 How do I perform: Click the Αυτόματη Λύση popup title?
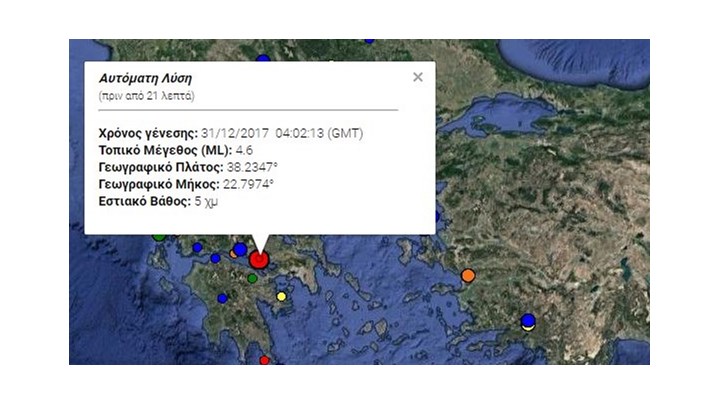(x=146, y=79)
